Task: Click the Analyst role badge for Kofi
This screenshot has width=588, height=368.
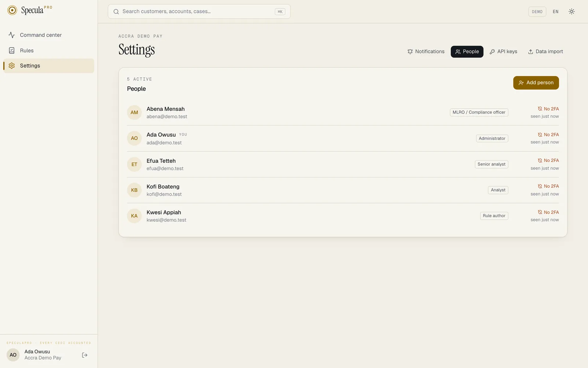Action: (498, 190)
